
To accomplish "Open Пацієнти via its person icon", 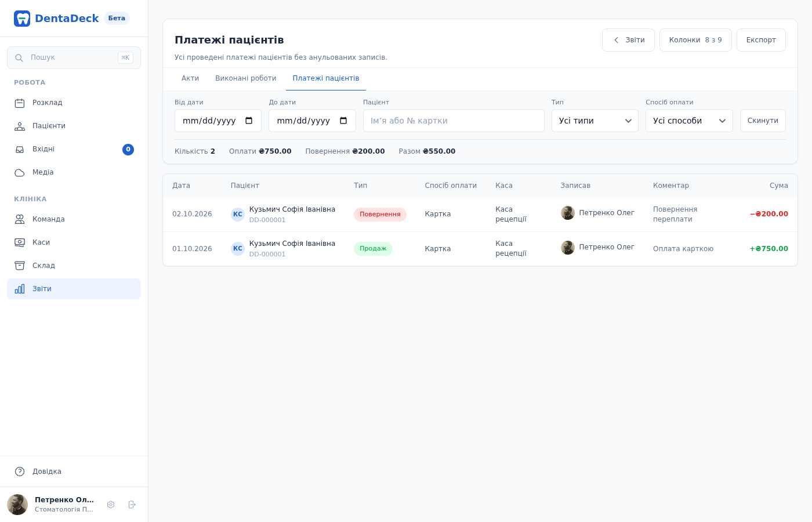I will point(20,126).
